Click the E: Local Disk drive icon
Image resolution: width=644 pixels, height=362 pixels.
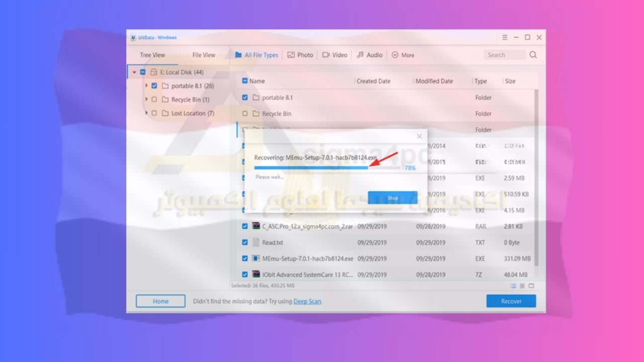point(154,72)
